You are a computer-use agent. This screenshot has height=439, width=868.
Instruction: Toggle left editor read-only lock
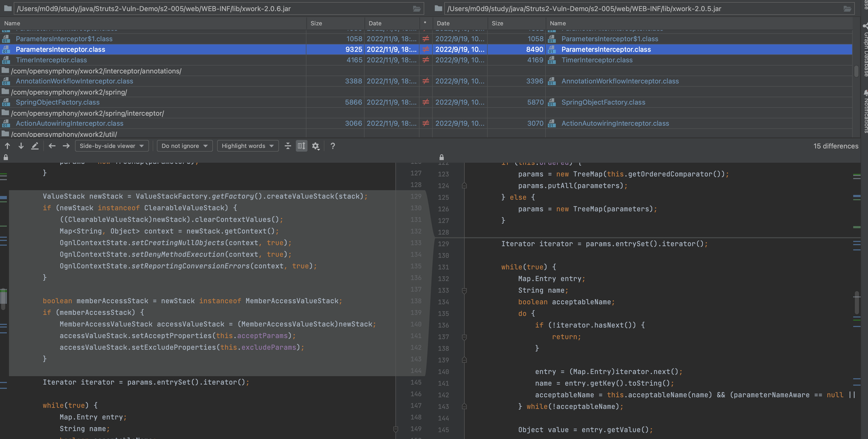[6, 157]
